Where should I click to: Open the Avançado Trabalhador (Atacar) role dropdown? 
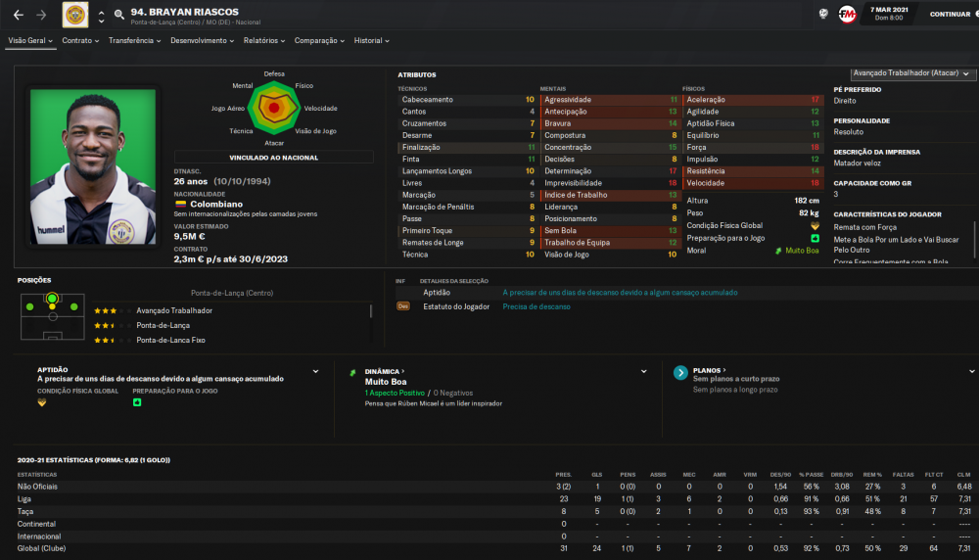(x=911, y=73)
